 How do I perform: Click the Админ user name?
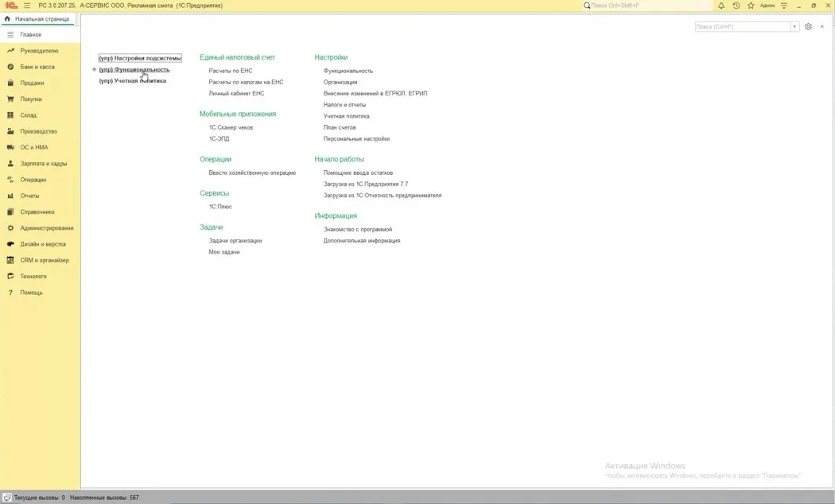[767, 6]
